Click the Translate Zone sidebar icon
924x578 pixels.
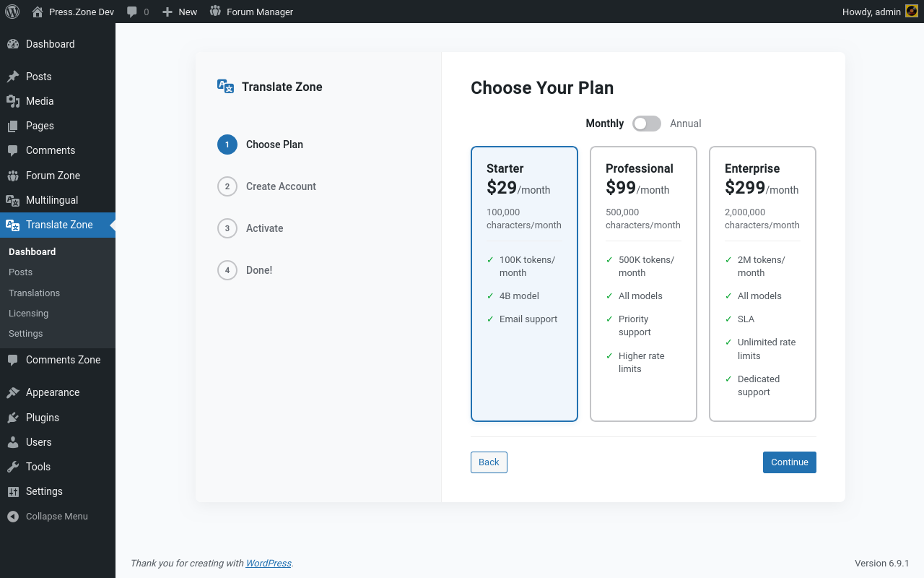pos(13,225)
